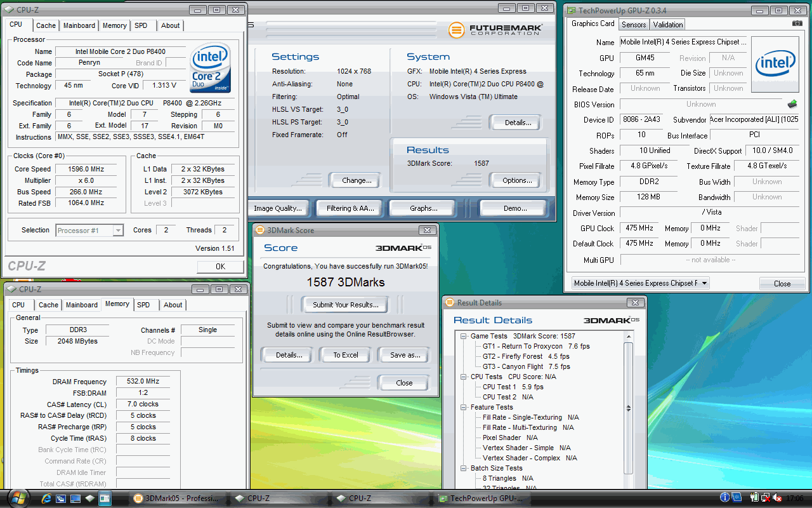Screen dimensions: 812x508
Task: Click System Details button in 3DMark05
Action: (514, 123)
